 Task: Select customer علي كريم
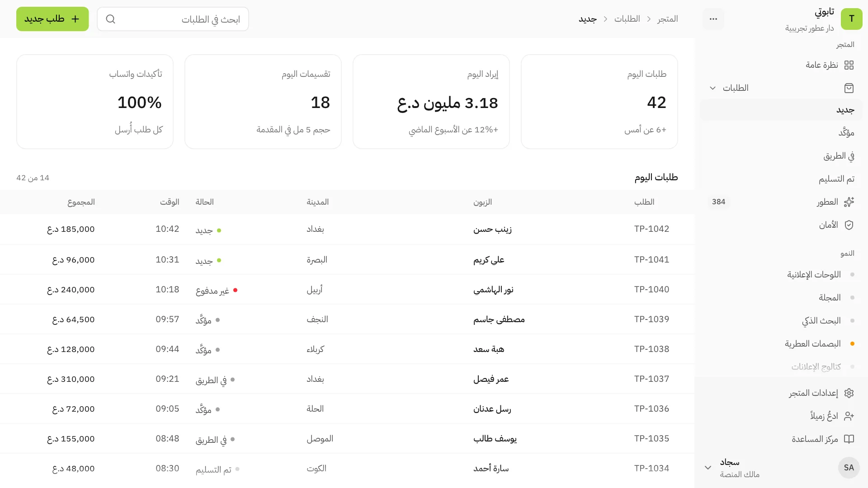[x=489, y=260]
